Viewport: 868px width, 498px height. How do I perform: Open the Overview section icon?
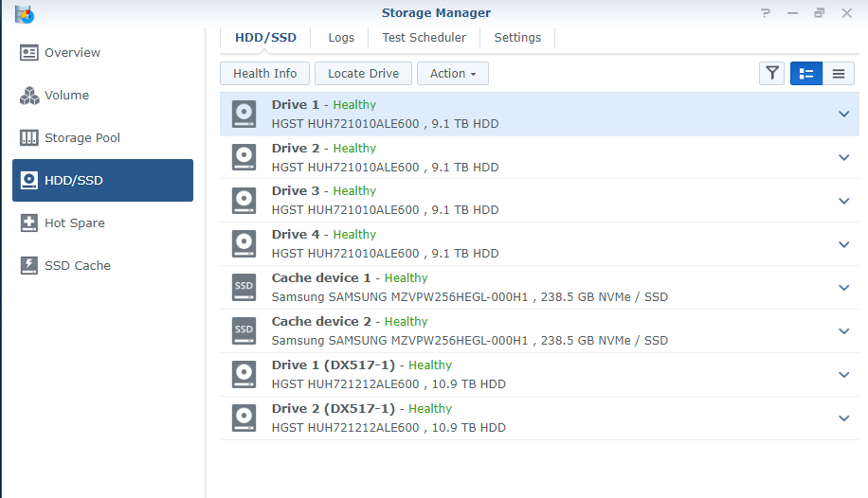point(28,53)
